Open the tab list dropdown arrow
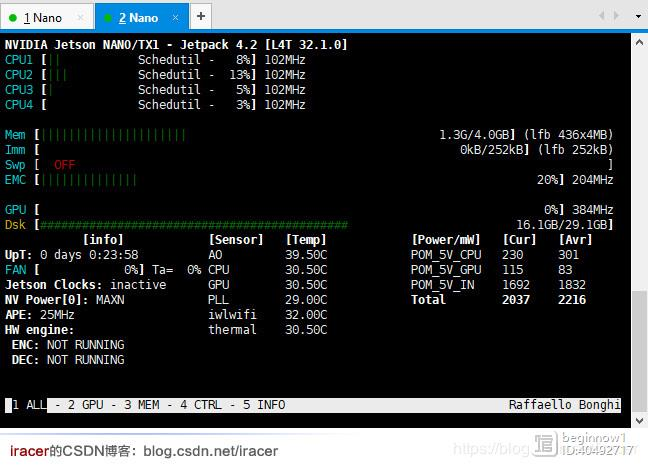This screenshot has width=648, height=467. (x=638, y=17)
